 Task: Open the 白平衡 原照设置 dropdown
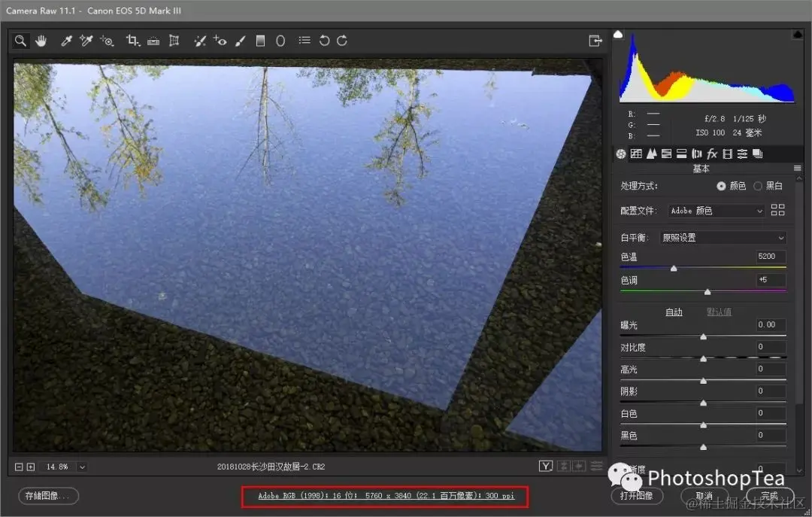coord(723,238)
